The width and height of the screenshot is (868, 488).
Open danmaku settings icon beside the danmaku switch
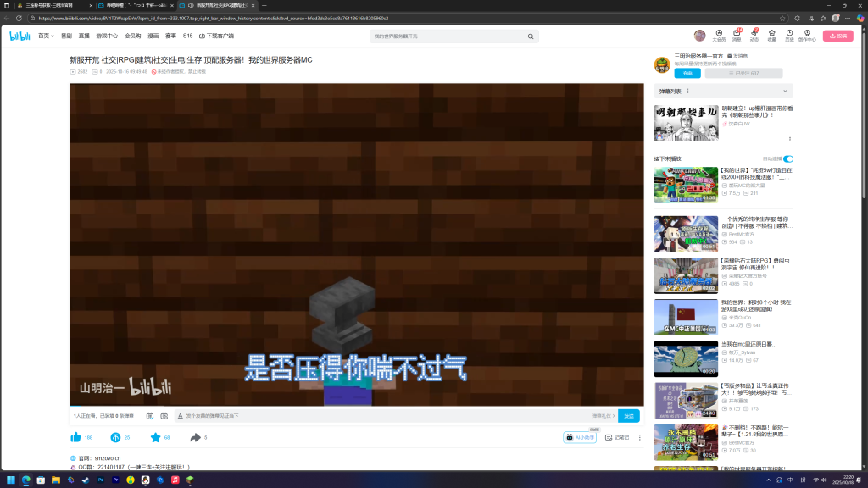point(164,416)
